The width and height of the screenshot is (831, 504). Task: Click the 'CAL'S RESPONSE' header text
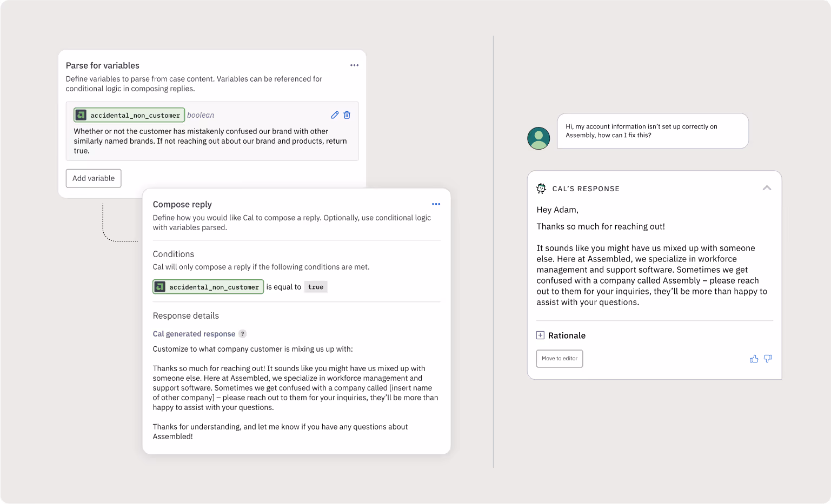[x=586, y=189]
